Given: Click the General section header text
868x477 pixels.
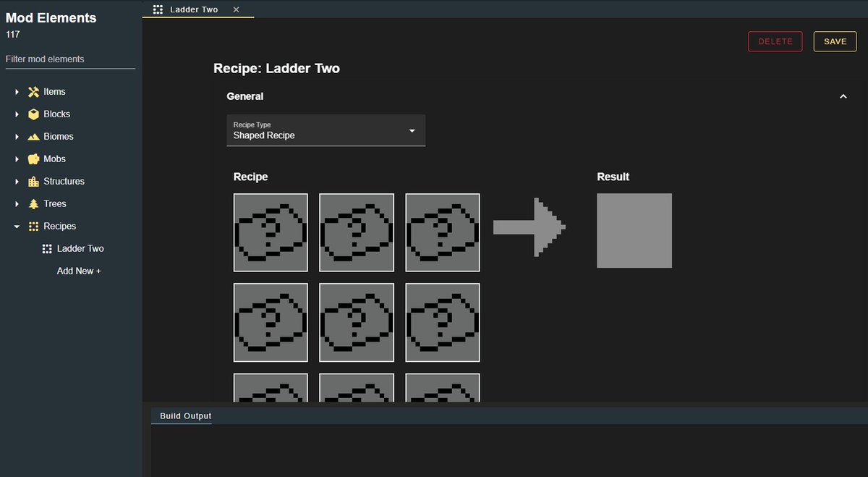Looking at the screenshot, I should [245, 96].
